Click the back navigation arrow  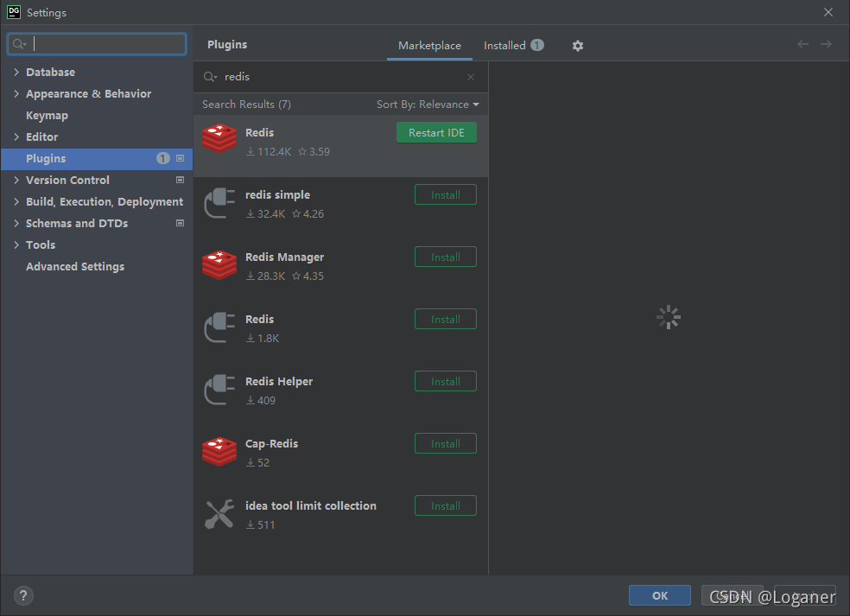click(802, 44)
